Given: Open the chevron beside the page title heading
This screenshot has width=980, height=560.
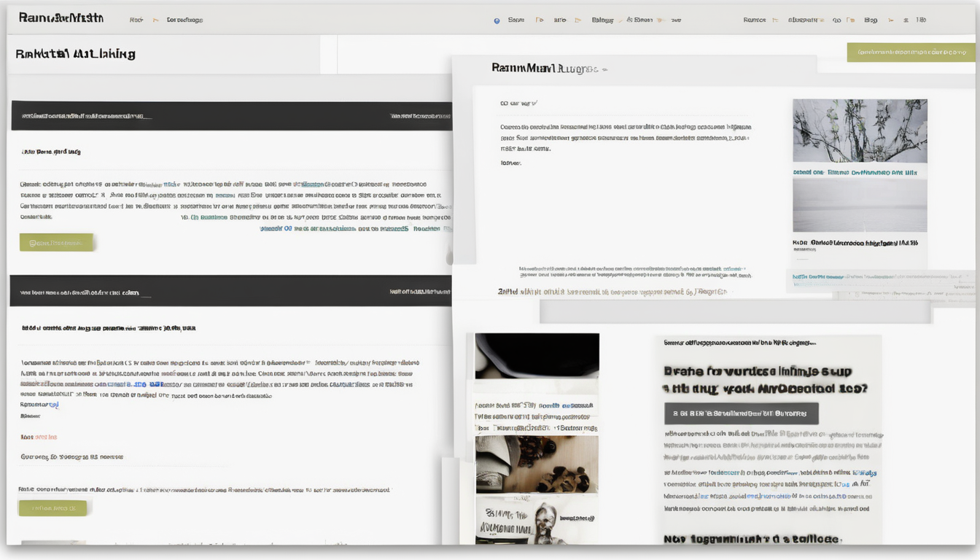Looking at the screenshot, I should [607, 69].
